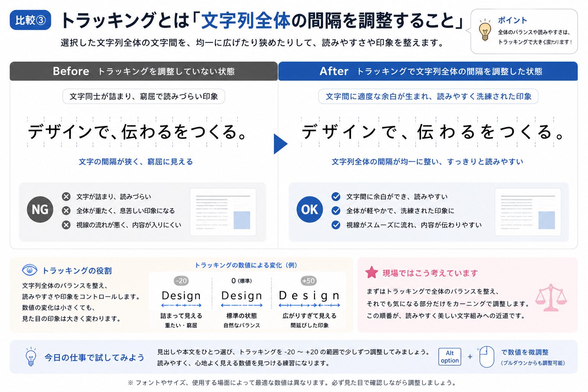Click the label 重たい・窮屈
Screen dimensions: 588x392
(181, 325)
